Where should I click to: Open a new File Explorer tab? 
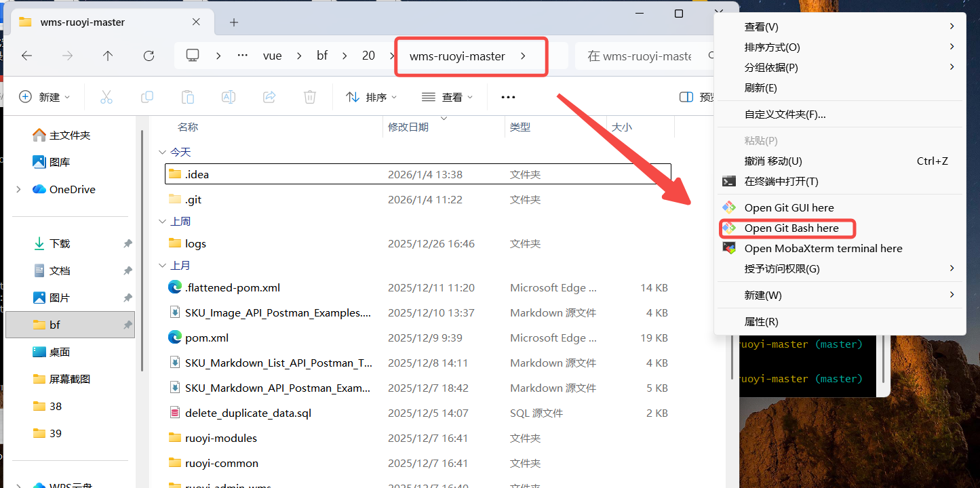point(234,22)
